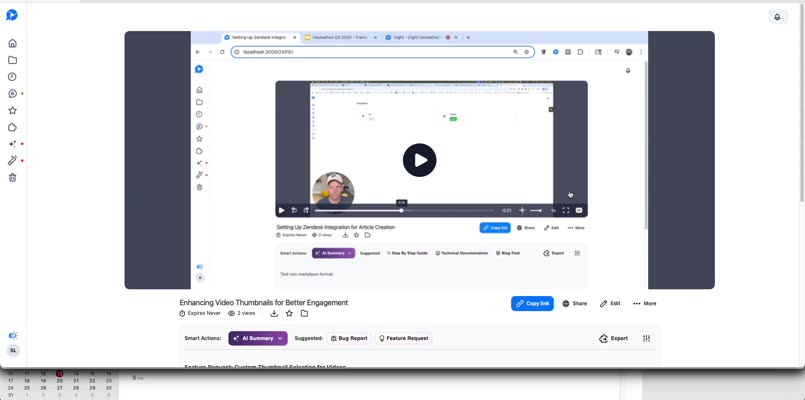This screenshot has width=805, height=400.
Task: Click Export next to Feature Request row
Action: 614,338
